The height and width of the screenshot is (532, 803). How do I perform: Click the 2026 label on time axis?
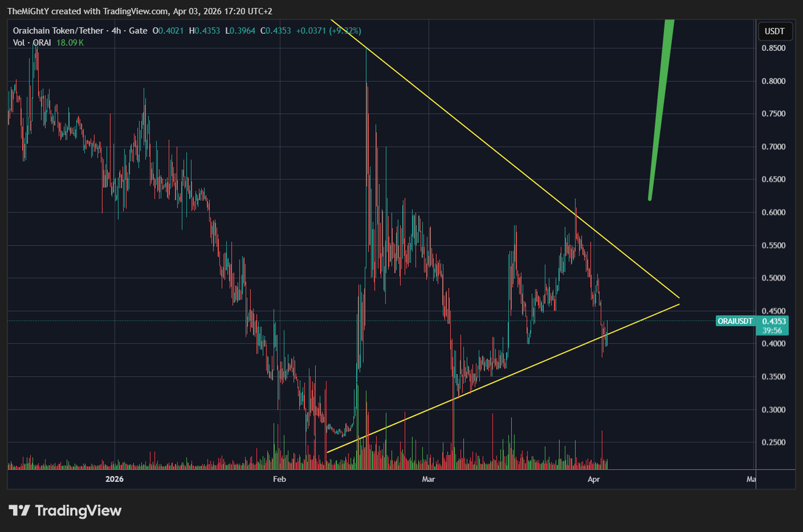pos(116,479)
